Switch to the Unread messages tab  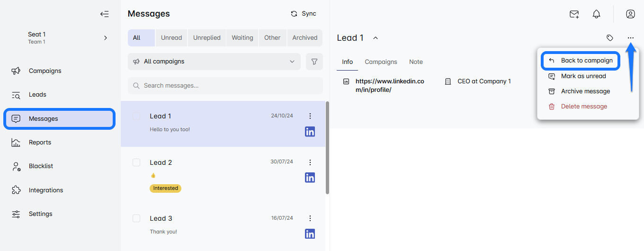[171, 38]
